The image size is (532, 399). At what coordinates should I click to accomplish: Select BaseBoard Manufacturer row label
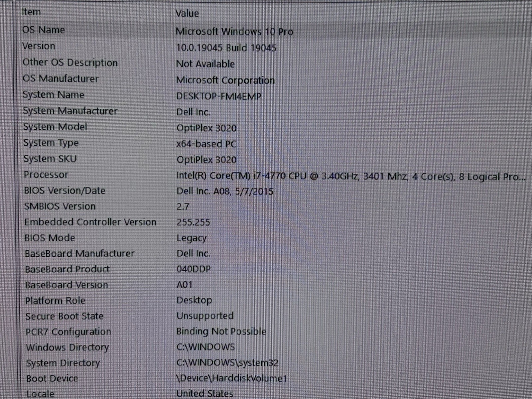pyautogui.click(x=79, y=253)
